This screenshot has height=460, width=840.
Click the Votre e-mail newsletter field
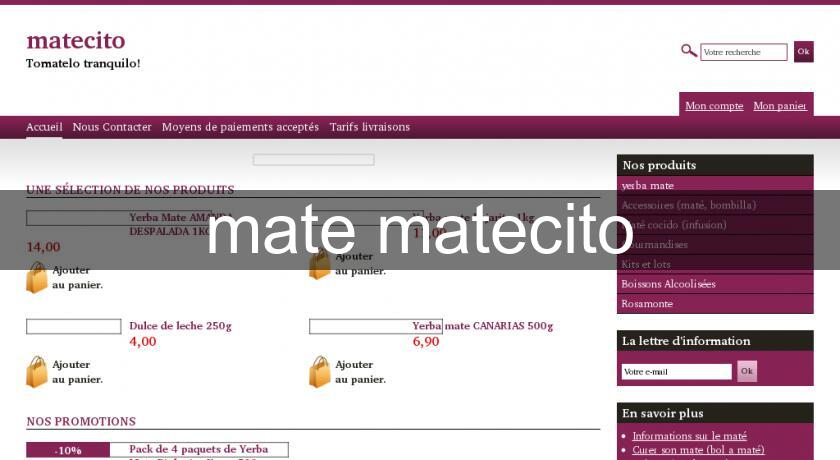676,372
